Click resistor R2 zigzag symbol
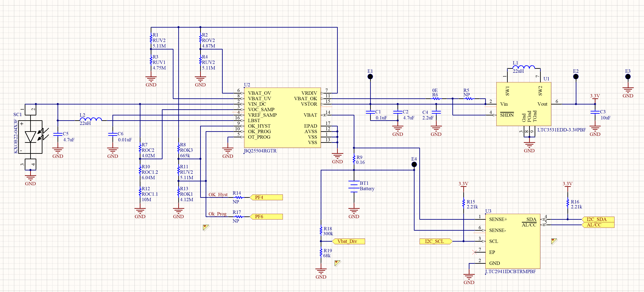Viewport: 644px width, 292px height. 200,38
